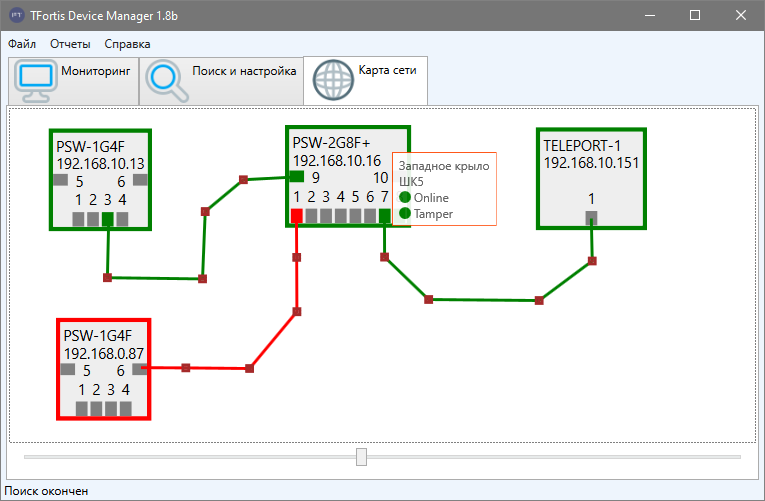Click the green Online status indicator in tooltip
Screen dimensions: 765x501
click(405, 197)
